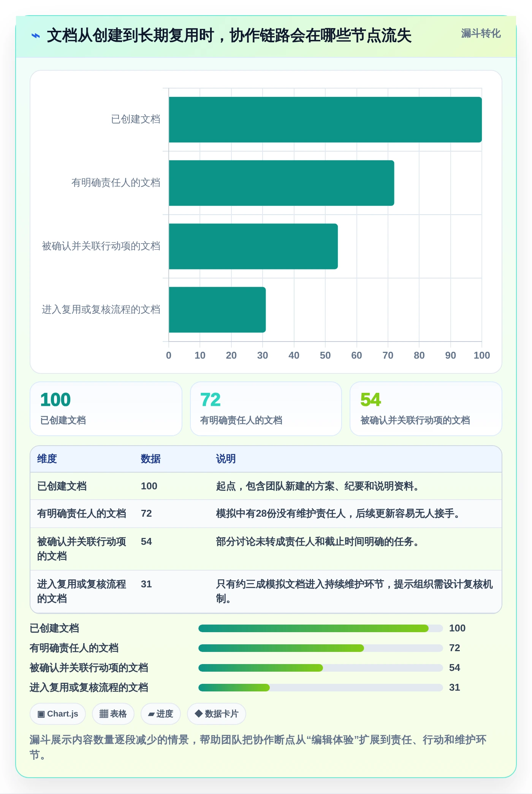Viewport: 532px width, 794px height.
Task: Click the 有明确责任人的文档 chart bar
Action: point(282,183)
